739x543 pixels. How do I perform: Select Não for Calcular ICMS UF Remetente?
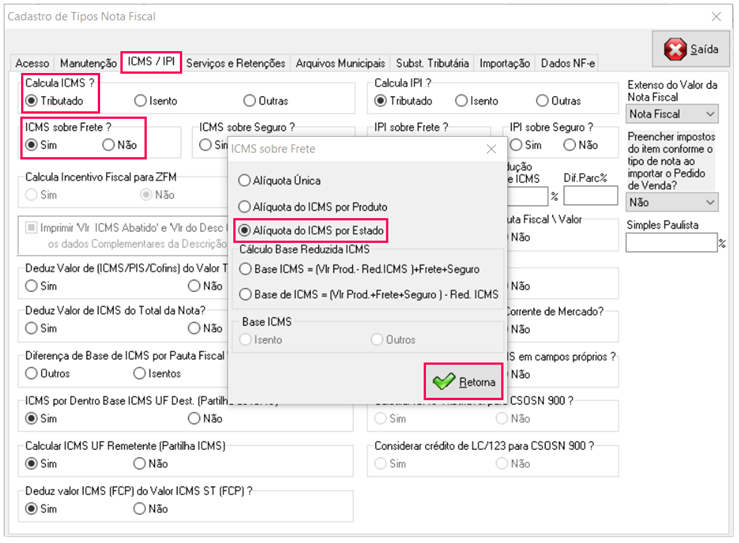[x=141, y=464]
